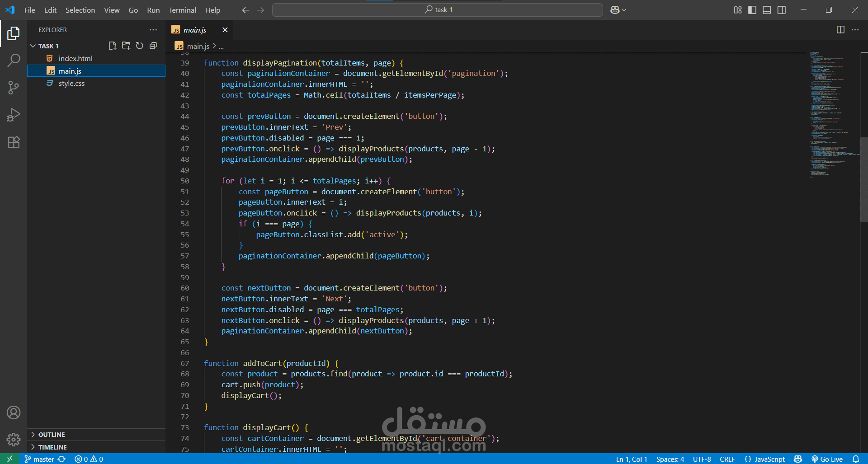Create a new folder in TASK 1
This screenshot has height=464, width=868.
(126, 46)
